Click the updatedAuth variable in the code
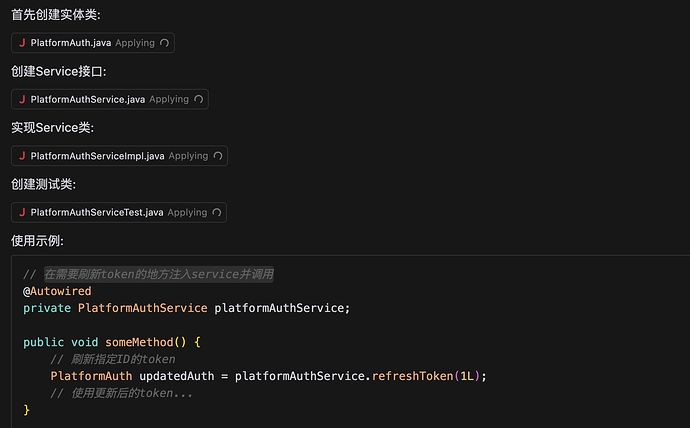The height and width of the screenshot is (428, 690). pyautogui.click(x=176, y=376)
